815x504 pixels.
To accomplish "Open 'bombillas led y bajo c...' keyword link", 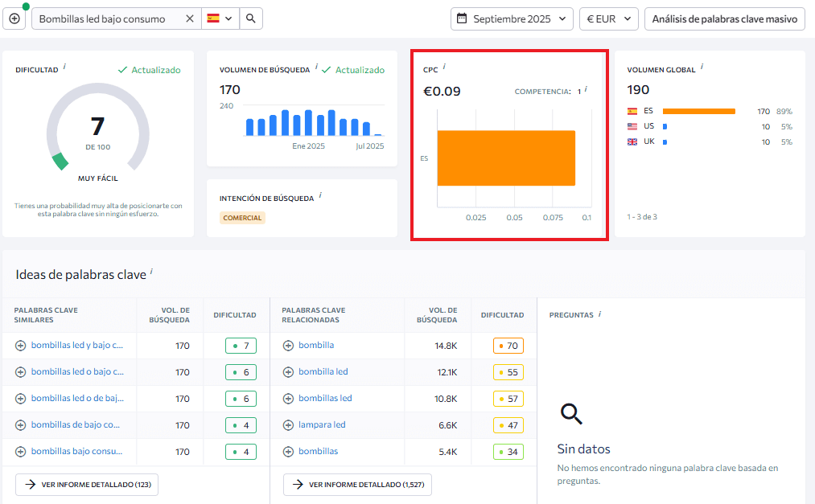I will coord(77,345).
